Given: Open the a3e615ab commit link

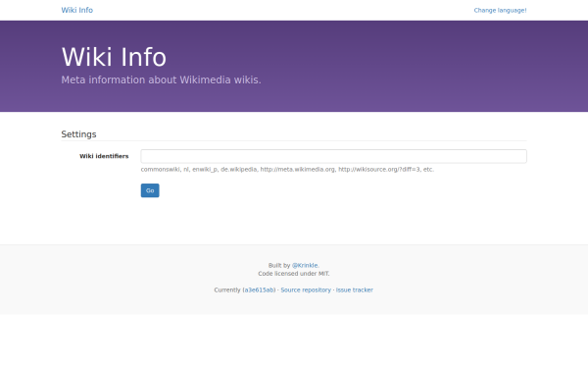Looking at the screenshot, I should [259, 289].
